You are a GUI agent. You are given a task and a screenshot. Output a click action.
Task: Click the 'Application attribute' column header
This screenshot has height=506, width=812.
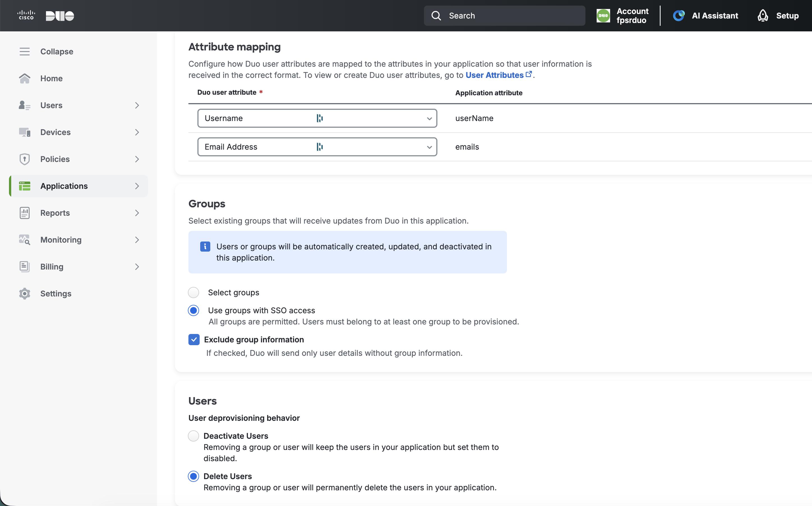488,93
